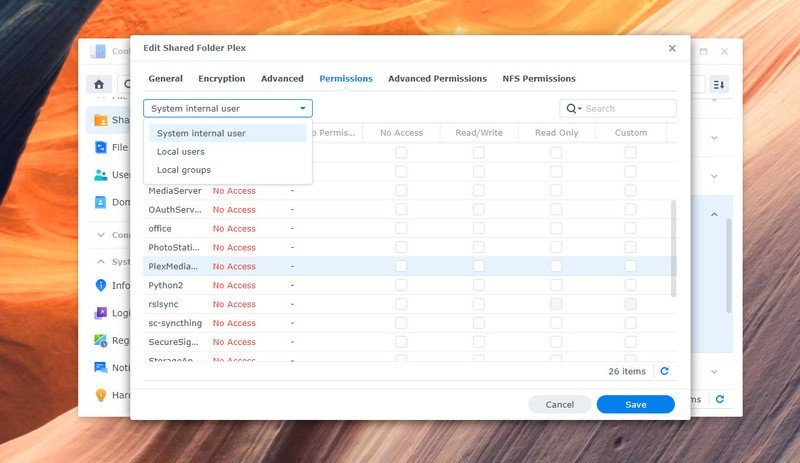This screenshot has height=463, width=800.
Task: Check Read Only for PhotoStati... user
Action: [556, 247]
